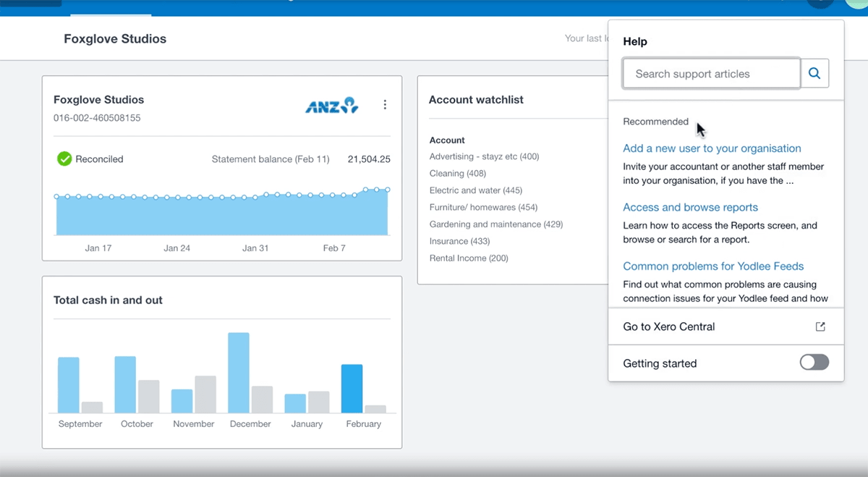Screen dimensions: 868x477
Task: Click the external link icon beside Xero Central
Action: 820,326
